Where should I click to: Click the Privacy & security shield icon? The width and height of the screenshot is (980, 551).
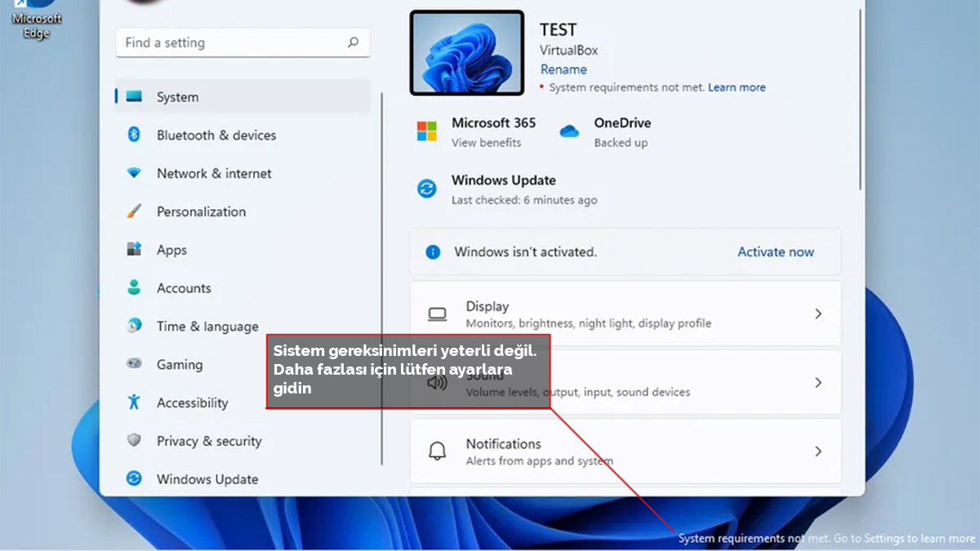pos(134,441)
